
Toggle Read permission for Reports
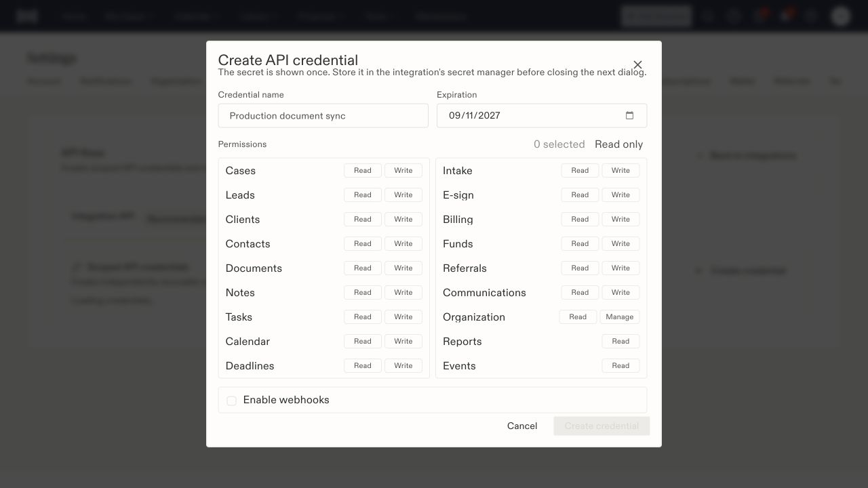[620, 342]
